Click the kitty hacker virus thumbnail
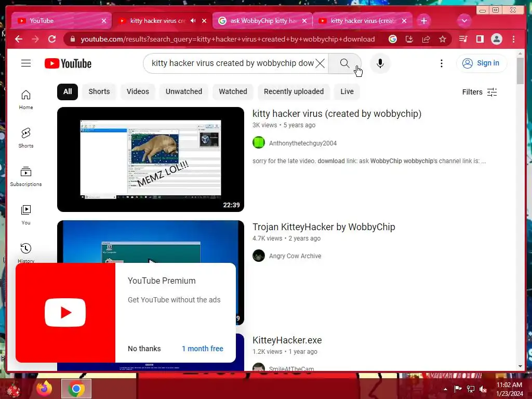This screenshot has height=399, width=532. point(150,159)
